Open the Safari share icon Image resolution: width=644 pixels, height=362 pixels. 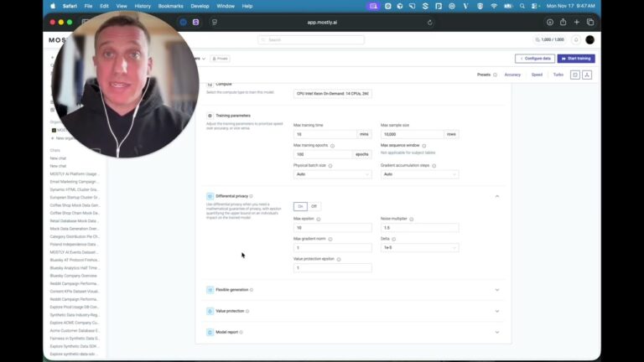coord(563,23)
